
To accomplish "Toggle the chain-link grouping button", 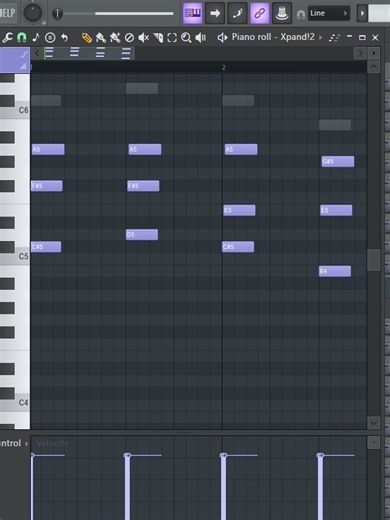I will point(259,13).
